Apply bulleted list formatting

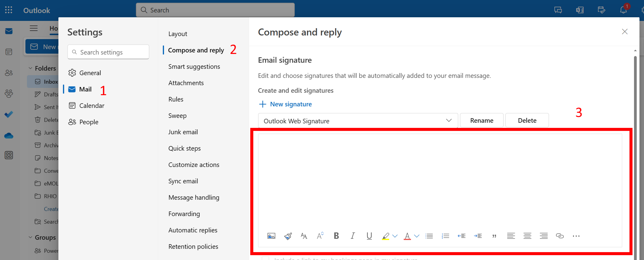(429, 236)
